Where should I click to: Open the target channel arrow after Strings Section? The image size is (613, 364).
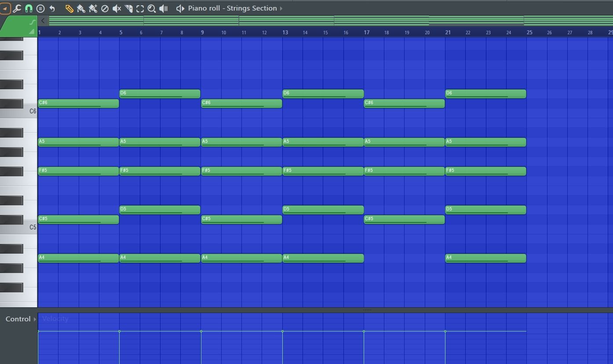(281, 8)
